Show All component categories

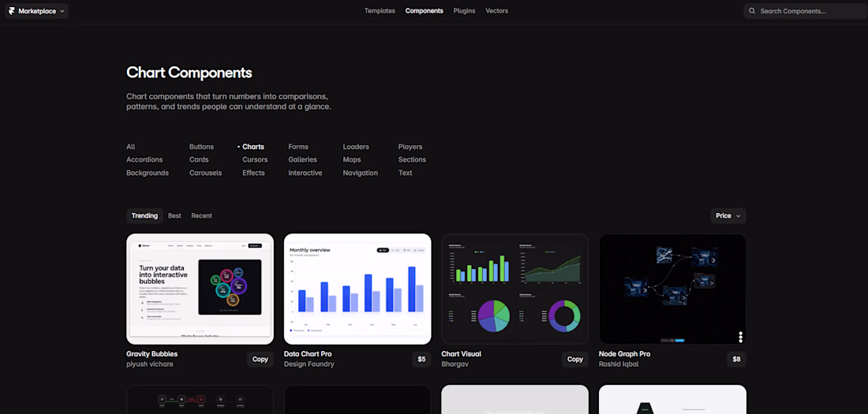pyautogui.click(x=131, y=147)
